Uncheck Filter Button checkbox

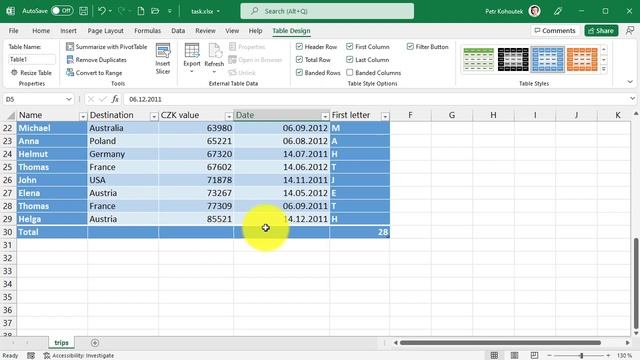(410, 47)
